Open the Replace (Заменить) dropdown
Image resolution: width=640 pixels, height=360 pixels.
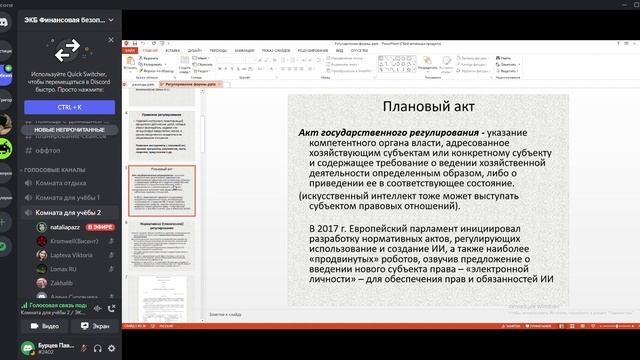[508, 64]
